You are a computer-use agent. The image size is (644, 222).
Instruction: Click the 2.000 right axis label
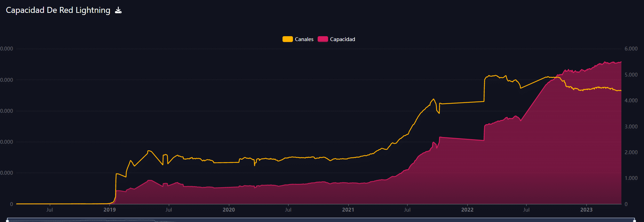[631, 152]
